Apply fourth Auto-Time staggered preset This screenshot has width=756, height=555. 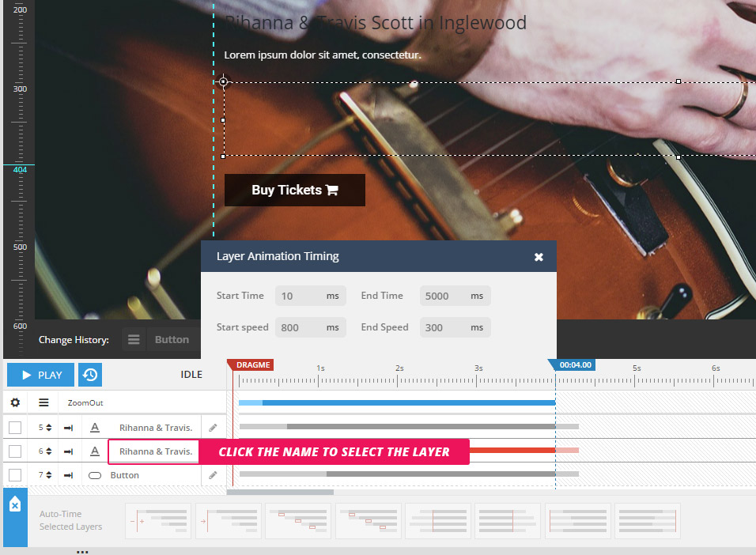[369, 521]
